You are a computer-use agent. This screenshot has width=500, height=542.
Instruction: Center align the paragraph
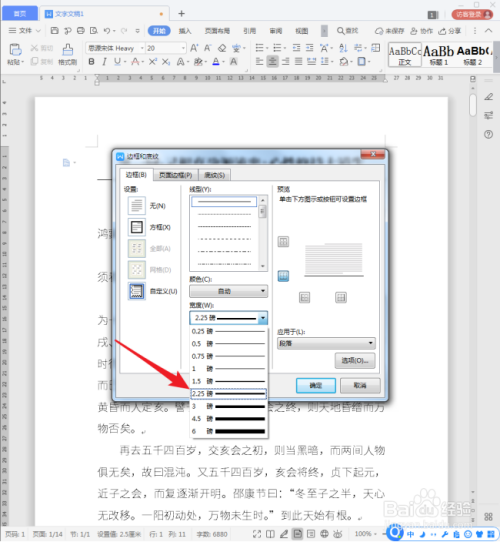point(272,62)
